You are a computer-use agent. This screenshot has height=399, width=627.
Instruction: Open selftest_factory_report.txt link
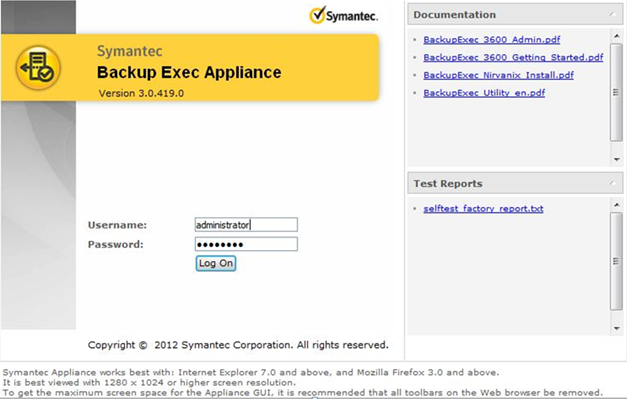pos(483,208)
